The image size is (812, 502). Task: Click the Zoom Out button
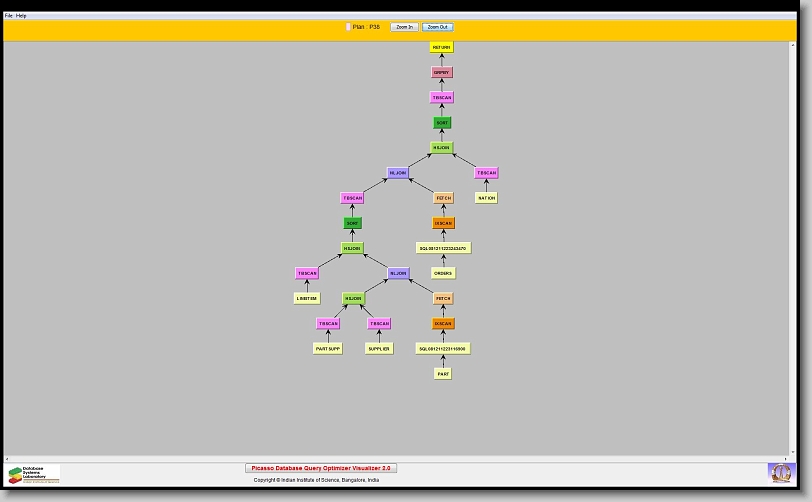coord(437,27)
